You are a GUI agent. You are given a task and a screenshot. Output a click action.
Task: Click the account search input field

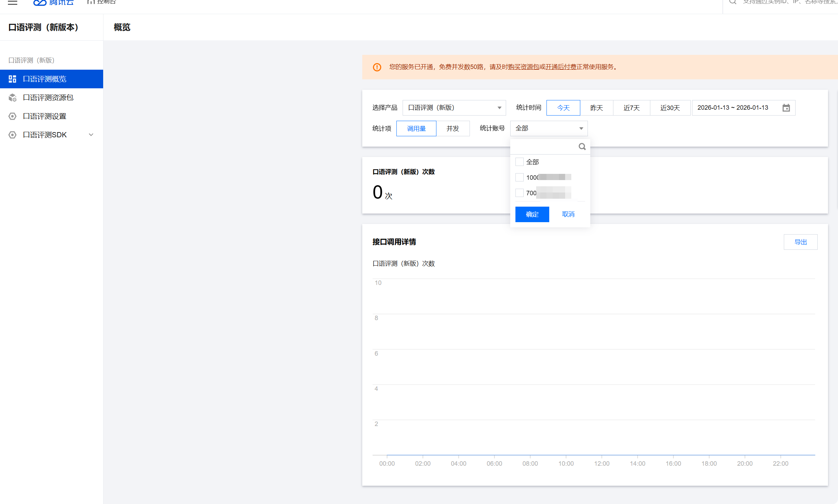click(544, 147)
